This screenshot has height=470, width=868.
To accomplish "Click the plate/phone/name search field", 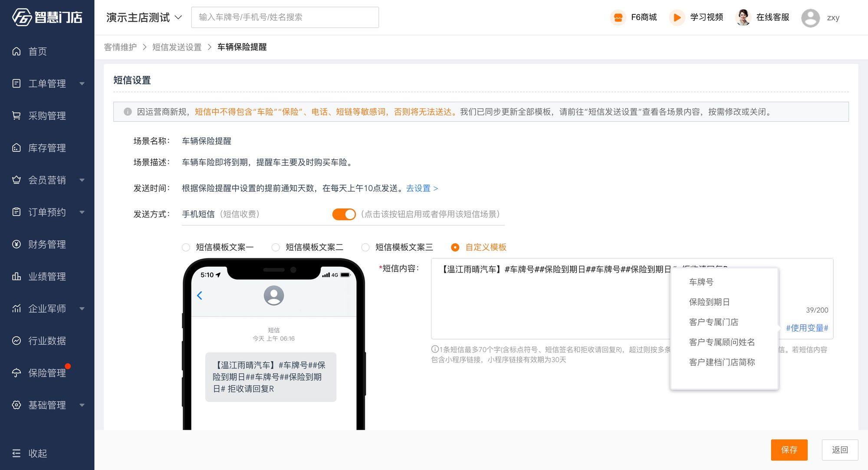I will (285, 17).
